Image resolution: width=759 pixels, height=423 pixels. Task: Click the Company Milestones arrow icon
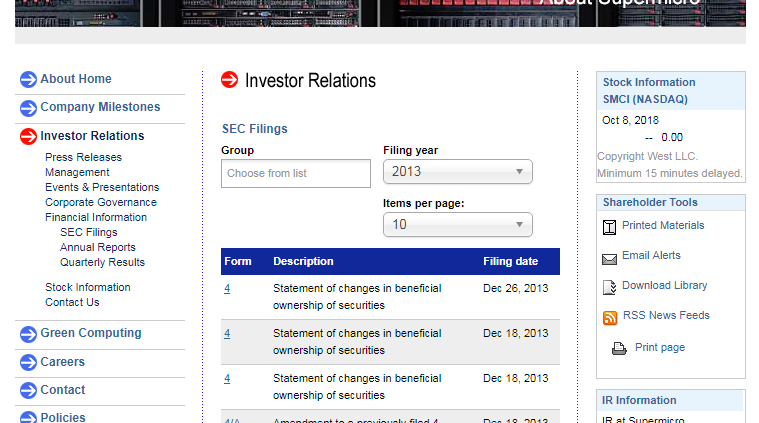(28, 108)
